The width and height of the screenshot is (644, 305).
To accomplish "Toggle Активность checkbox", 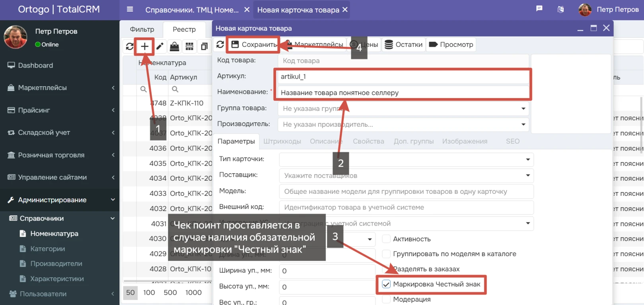I will 386,239.
